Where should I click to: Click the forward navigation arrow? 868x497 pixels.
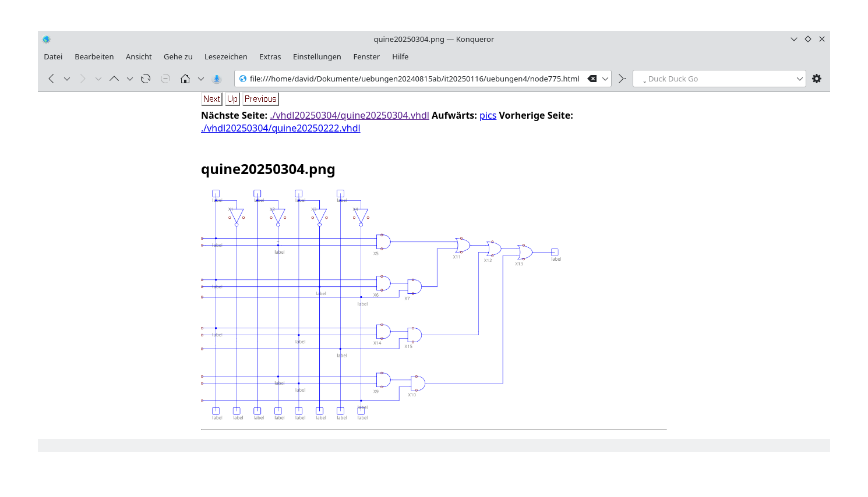[x=82, y=78]
